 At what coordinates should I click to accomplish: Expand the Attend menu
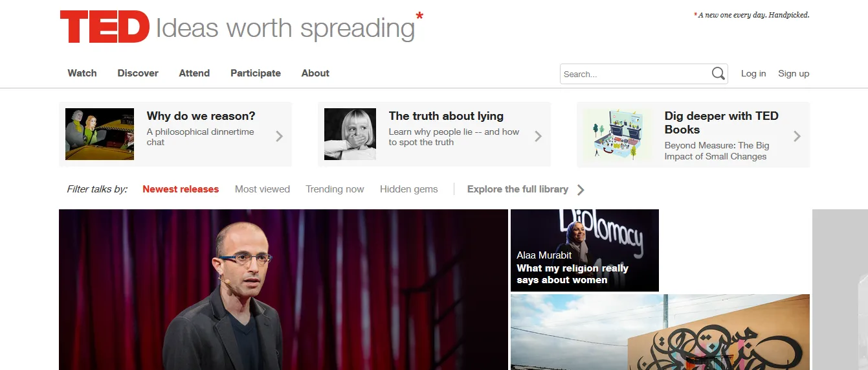coord(194,73)
